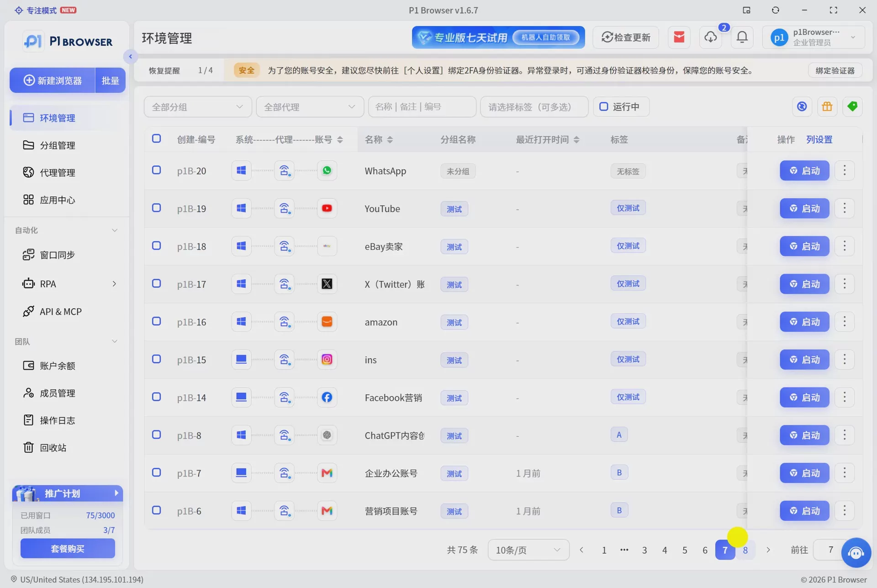Viewport: 877px width, 588px height.
Task: Open the notification bell
Action: coord(742,37)
